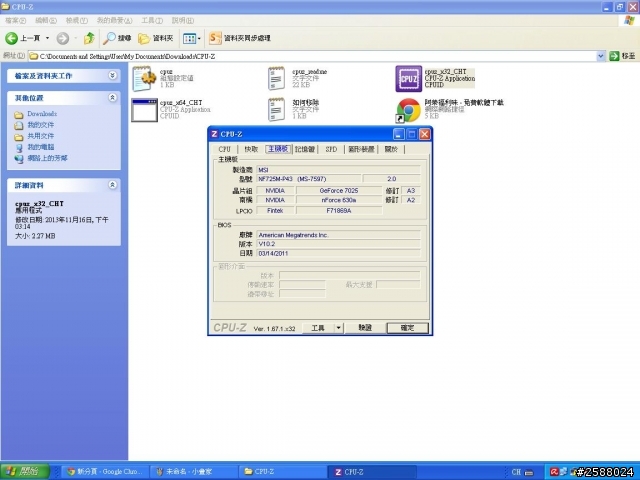Image resolution: width=640 pixels, height=480 pixels.
Task: Select the Mainboard tab in CPU-Z
Action: click(x=278, y=149)
